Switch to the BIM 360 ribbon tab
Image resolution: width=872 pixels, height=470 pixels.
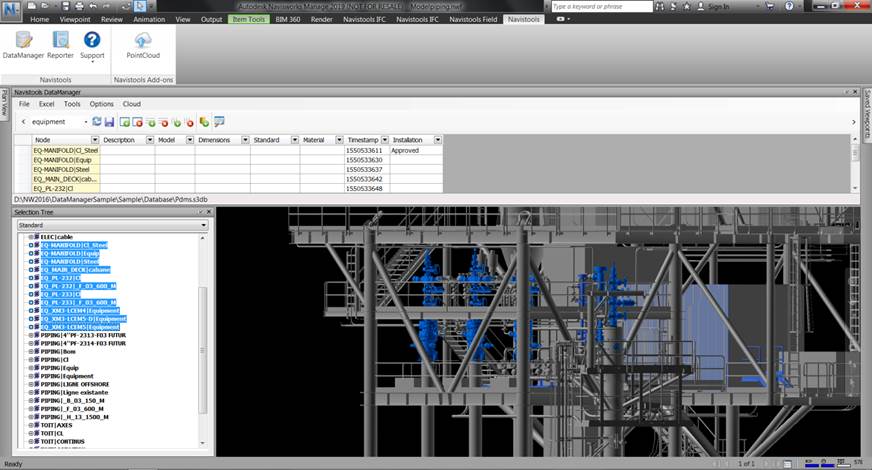(288, 19)
